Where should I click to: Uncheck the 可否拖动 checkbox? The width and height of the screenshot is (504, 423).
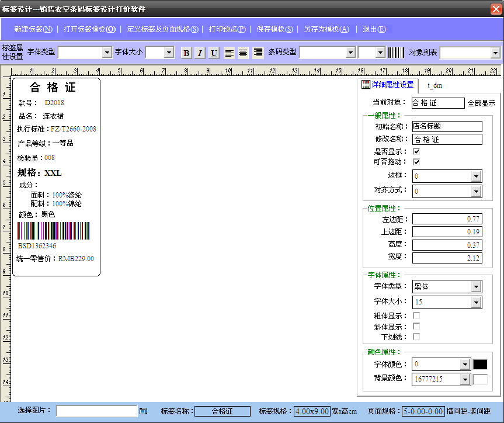click(x=416, y=162)
